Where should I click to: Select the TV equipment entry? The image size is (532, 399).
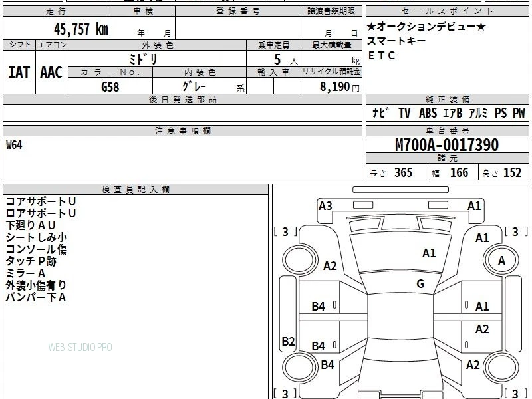(x=405, y=113)
